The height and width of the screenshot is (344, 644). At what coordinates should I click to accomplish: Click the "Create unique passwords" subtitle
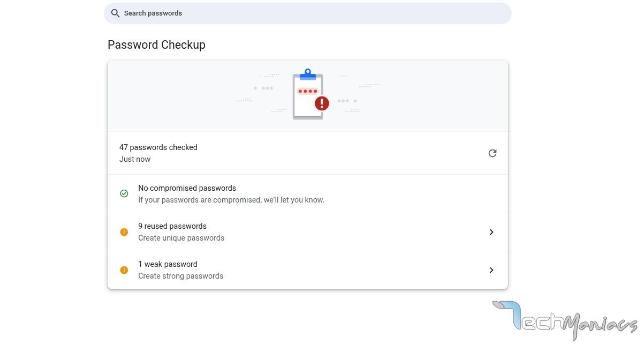click(181, 238)
